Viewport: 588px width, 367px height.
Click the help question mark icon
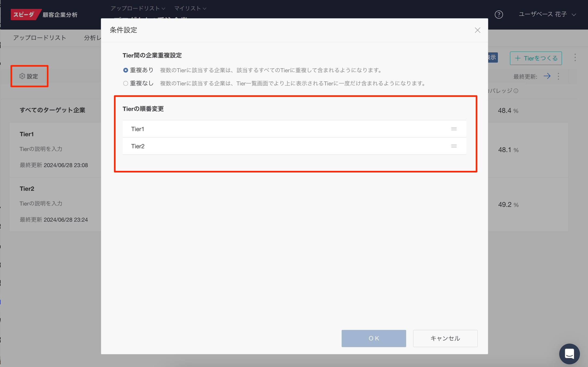click(x=499, y=15)
